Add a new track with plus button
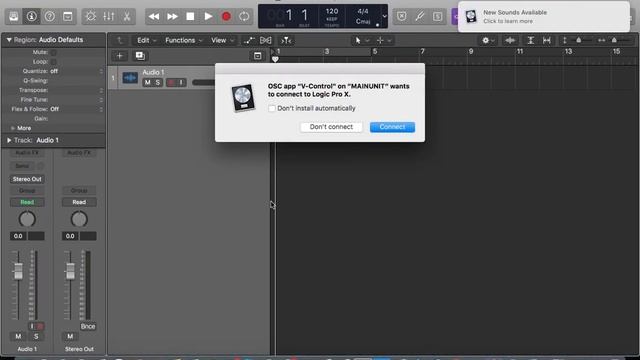Screen dimensions: 640x360 point(120,56)
